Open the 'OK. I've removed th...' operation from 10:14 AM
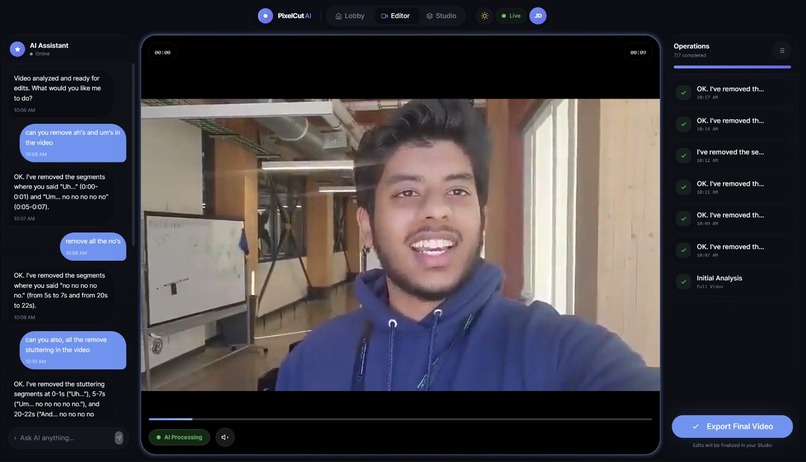This screenshot has width=806, height=462. pos(732,124)
